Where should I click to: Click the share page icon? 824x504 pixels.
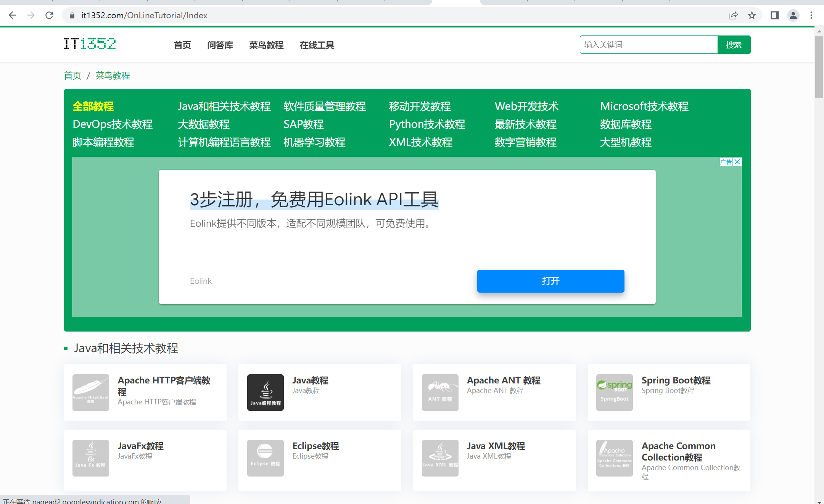click(734, 15)
